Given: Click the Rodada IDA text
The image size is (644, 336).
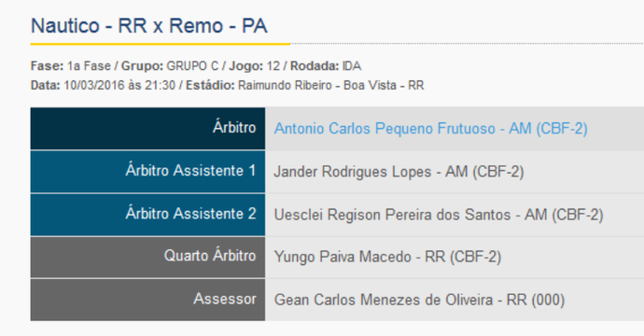Looking at the screenshot, I should coord(326,65).
